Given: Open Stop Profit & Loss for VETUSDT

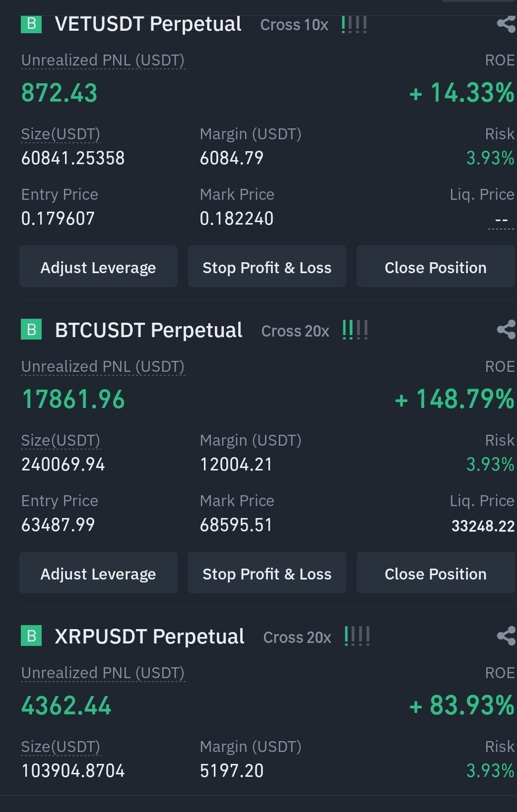Looking at the screenshot, I should coord(267,267).
